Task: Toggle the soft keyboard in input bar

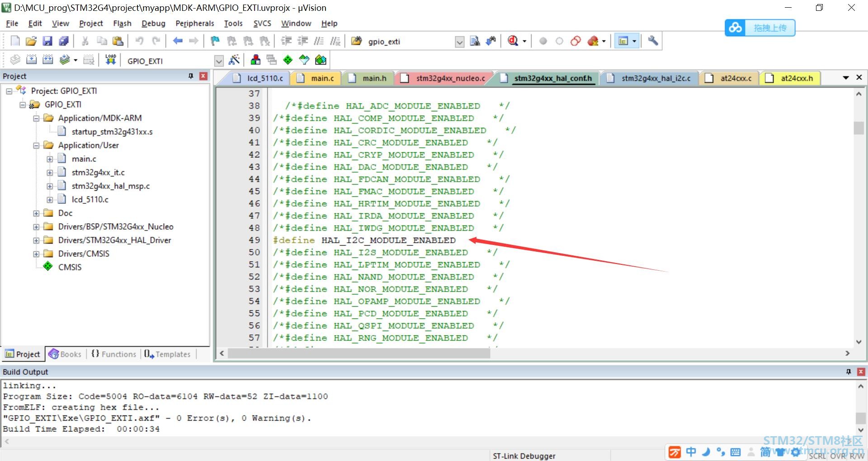Action: [736, 452]
